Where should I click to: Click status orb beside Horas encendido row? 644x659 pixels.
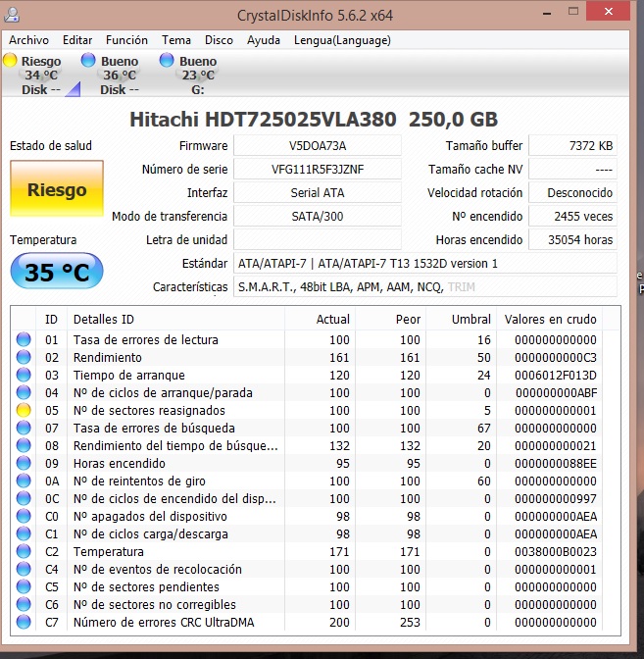click(x=24, y=464)
